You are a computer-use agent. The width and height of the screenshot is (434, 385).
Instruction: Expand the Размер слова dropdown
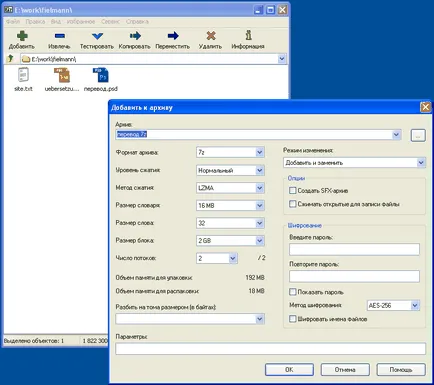pyautogui.click(x=260, y=223)
